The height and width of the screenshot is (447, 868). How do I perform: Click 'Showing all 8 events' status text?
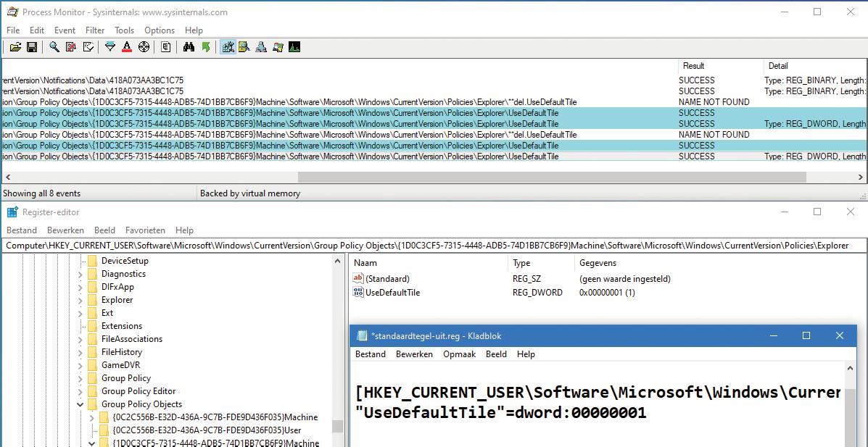41,193
